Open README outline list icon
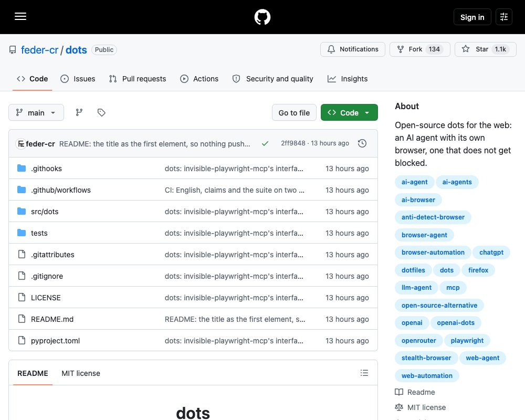This screenshot has height=420, width=525. click(364, 373)
